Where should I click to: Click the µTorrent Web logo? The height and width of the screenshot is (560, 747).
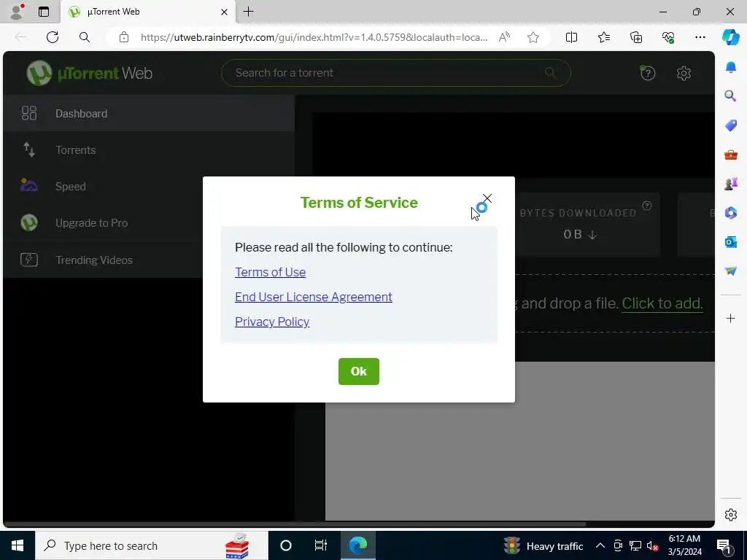(x=90, y=73)
